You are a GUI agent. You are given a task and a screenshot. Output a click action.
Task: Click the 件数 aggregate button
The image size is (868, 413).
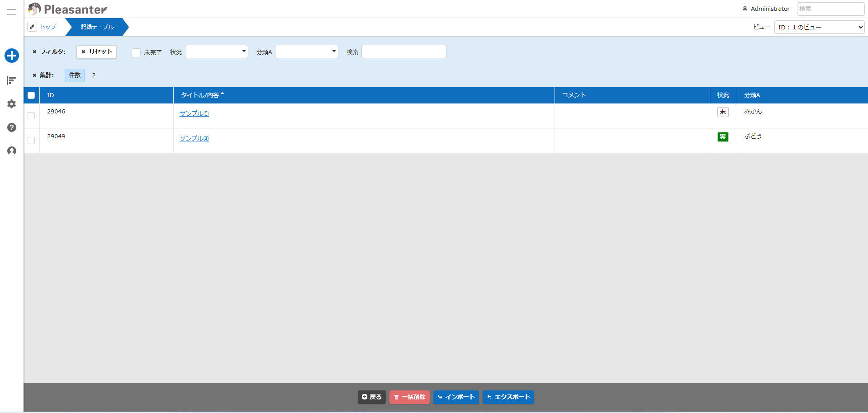(75, 75)
